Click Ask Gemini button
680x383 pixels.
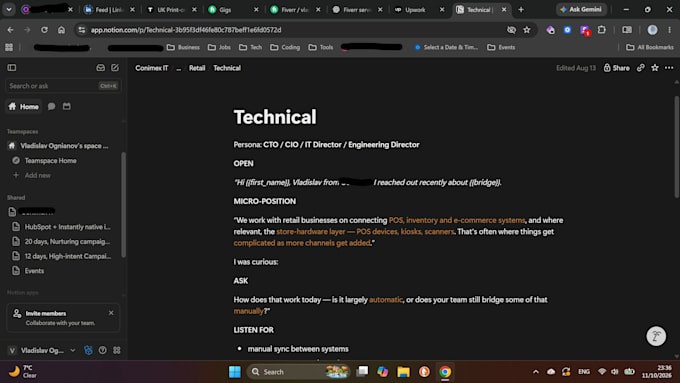coord(581,10)
